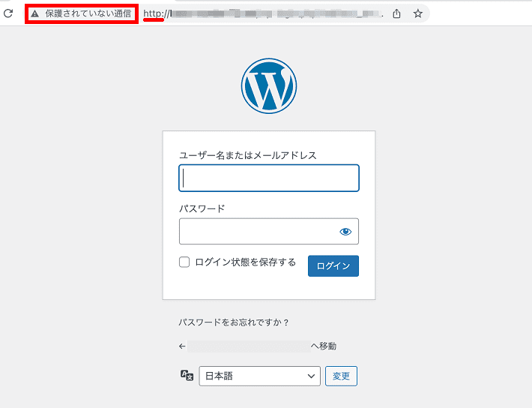
Task: Show password with the eye icon
Action: [x=345, y=231]
